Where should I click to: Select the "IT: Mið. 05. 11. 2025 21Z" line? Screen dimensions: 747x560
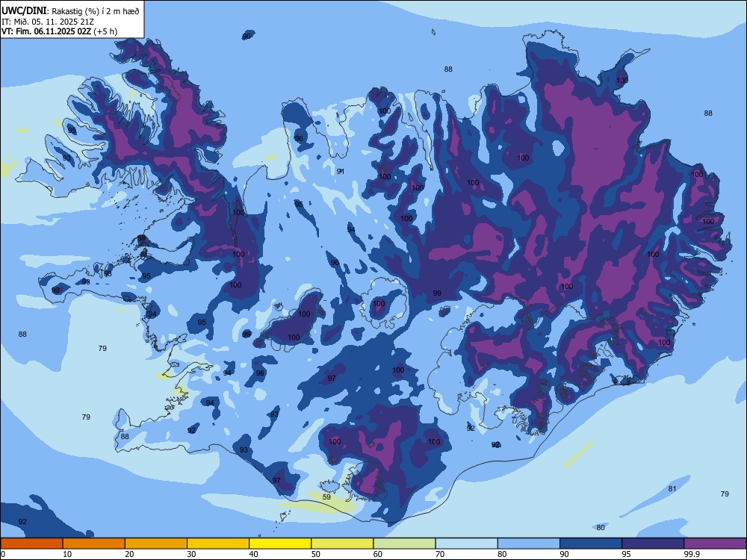click(x=48, y=22)
